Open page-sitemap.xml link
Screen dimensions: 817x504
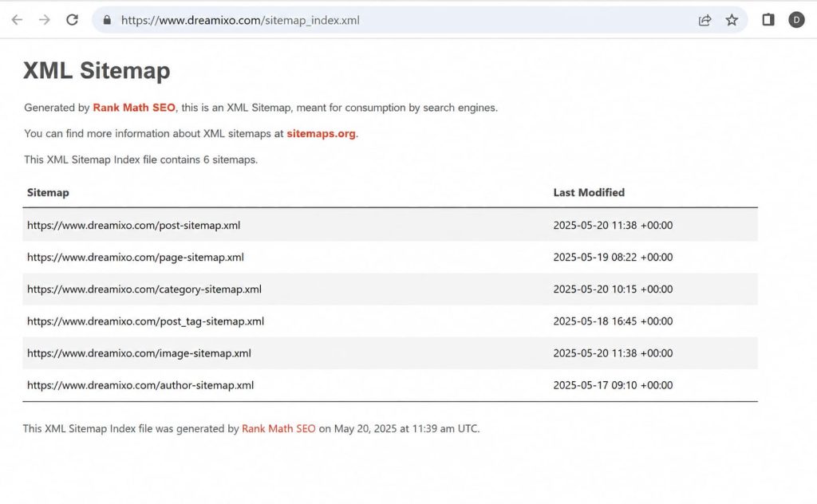pyautogui.click(x=136, y=258)
